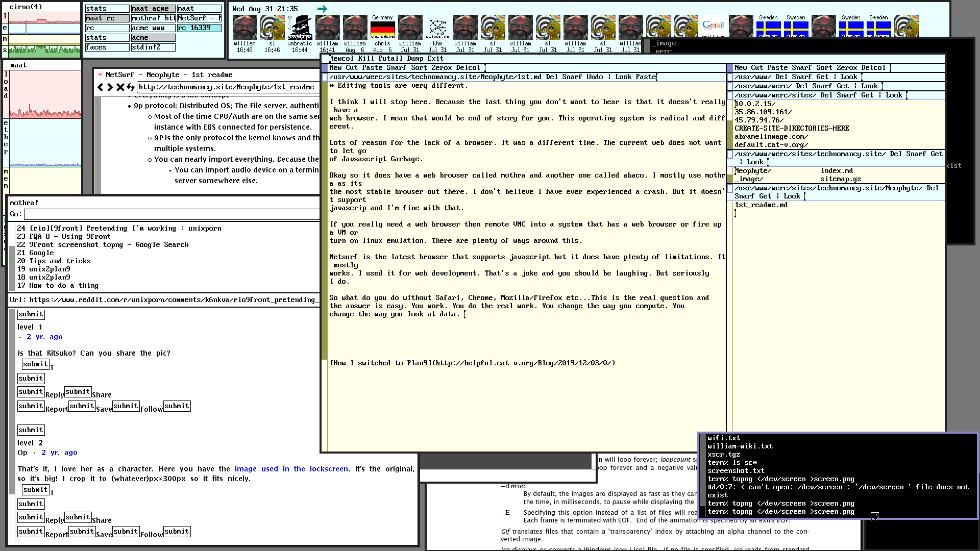Click Get in the /usr/www/ window tag

tap(822, 77)
